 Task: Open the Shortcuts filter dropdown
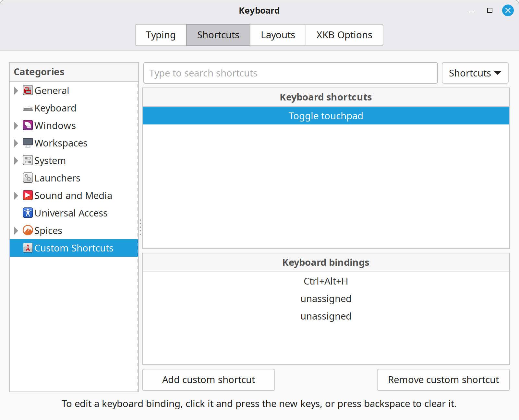click(x=475, y=73)
